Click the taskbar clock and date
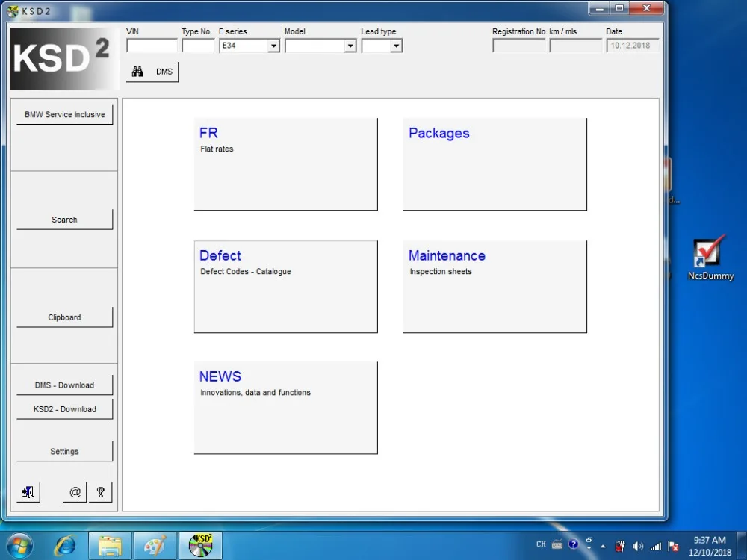This screenshot has height=560, width=747. (x=710, y=547)
